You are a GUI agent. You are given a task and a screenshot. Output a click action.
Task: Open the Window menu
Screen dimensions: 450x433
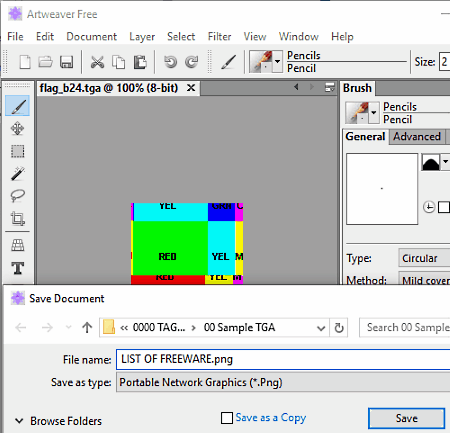point(299,36)
